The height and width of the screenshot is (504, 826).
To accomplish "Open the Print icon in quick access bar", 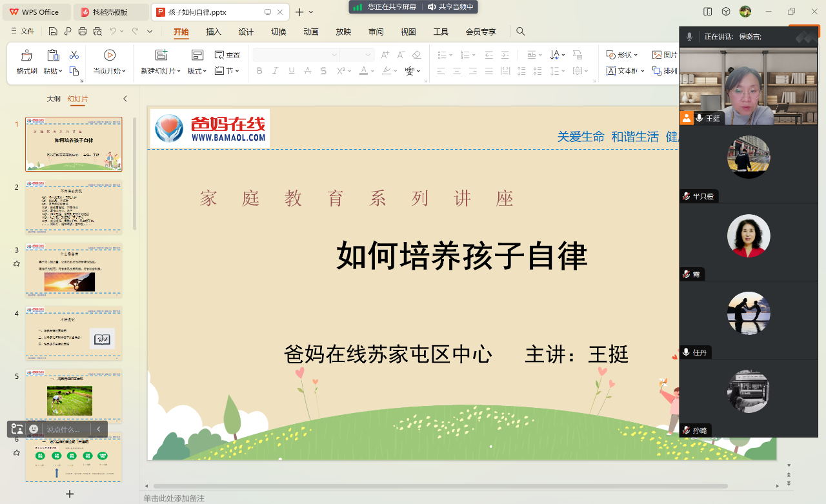I will click(x=83, y=30).
